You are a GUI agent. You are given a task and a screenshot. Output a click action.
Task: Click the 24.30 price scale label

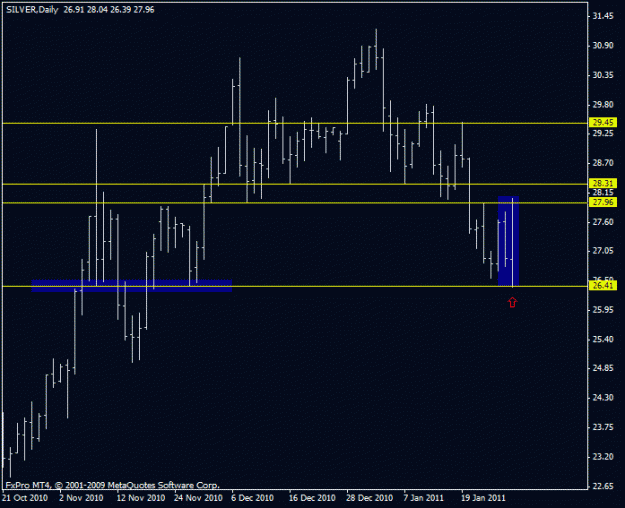[x=603, y=398]
